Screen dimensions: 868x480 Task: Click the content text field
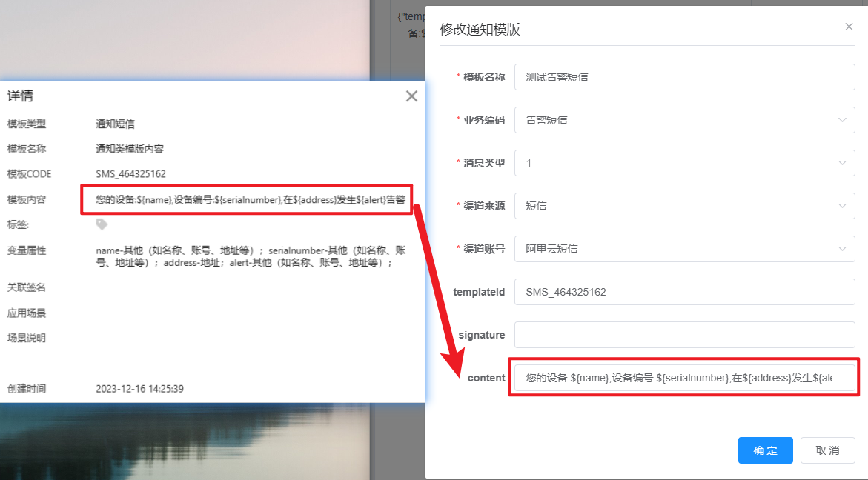pyautogui.click(x=684, y=378)
